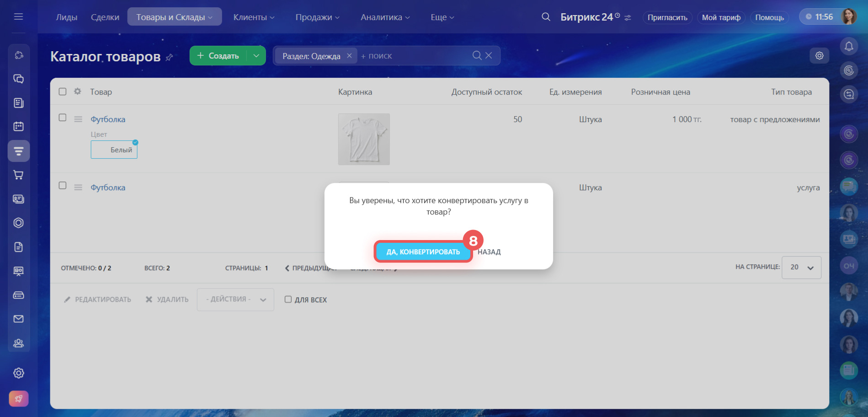Toggle the select-all checkbox in table header

(63, 91)
